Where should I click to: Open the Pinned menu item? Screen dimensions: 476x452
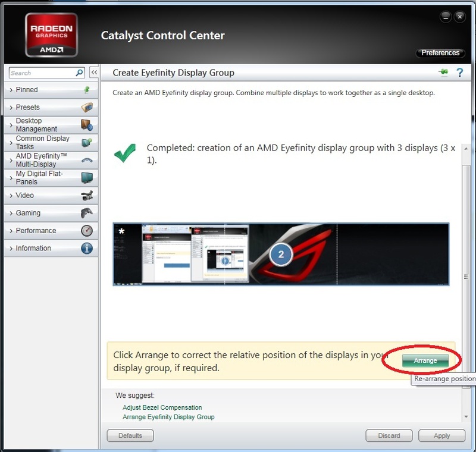tap(51, 90)
